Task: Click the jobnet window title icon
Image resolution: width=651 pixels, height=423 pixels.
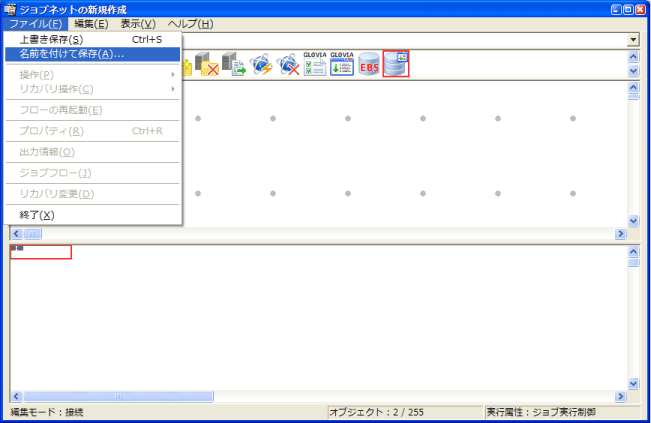Action: click(x=10, y=9)
